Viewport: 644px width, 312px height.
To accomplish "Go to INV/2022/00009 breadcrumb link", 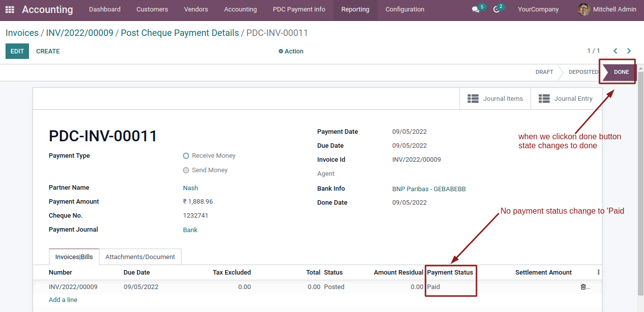I will [79, 33].
